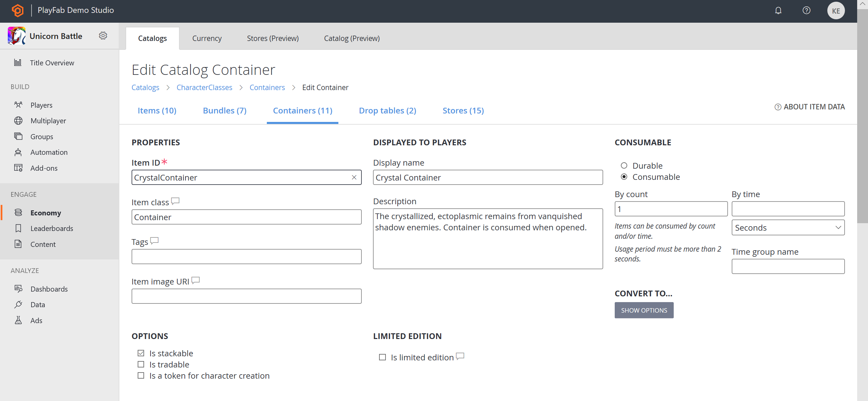Click the Economy sidebar icon
The height and width of the screenshot is (401, 868).
18,212
